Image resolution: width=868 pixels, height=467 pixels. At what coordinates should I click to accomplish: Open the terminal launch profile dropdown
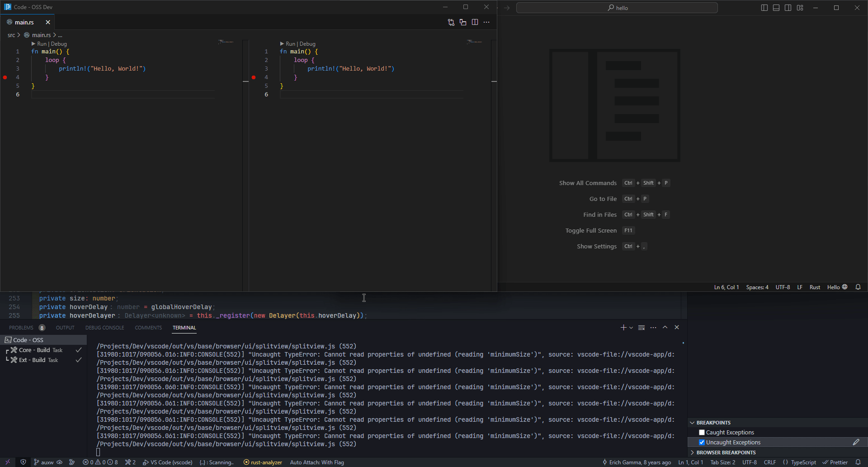(631, 327)
